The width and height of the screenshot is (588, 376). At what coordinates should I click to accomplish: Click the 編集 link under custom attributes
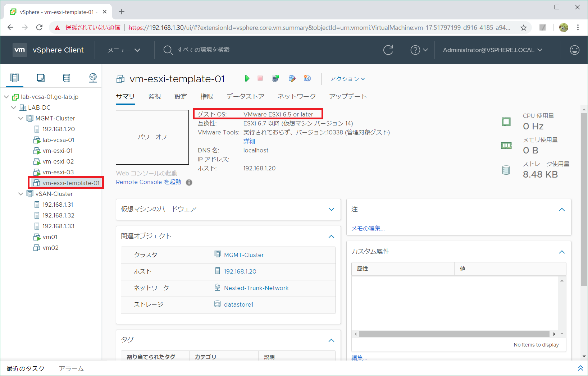[x=359, y=358]
